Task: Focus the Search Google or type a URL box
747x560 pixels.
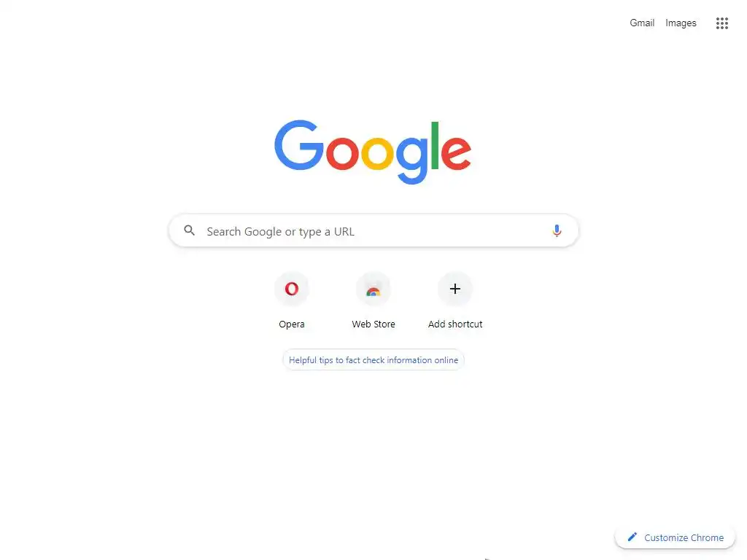Action: point(373,231)
